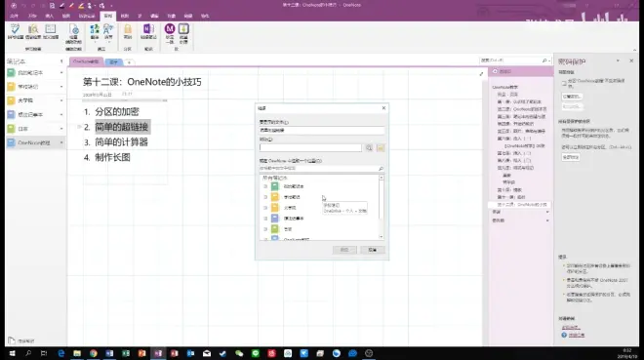Click the full page view expand icon
This screenshot has height=360, width=644.
[x=481, y=74]
